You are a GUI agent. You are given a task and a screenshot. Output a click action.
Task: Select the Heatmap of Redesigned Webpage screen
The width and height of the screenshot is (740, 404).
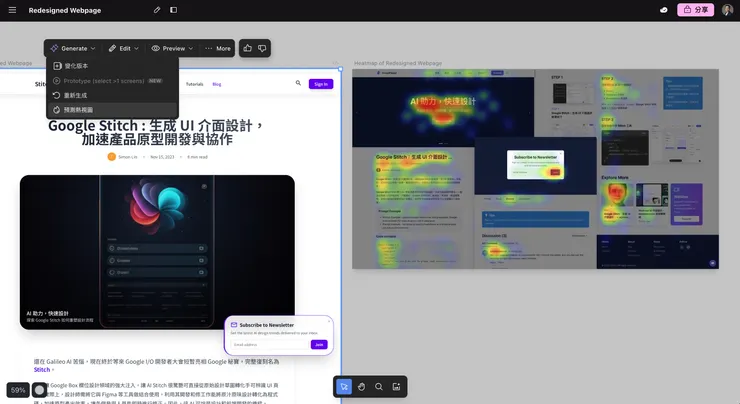click(535, 169)
